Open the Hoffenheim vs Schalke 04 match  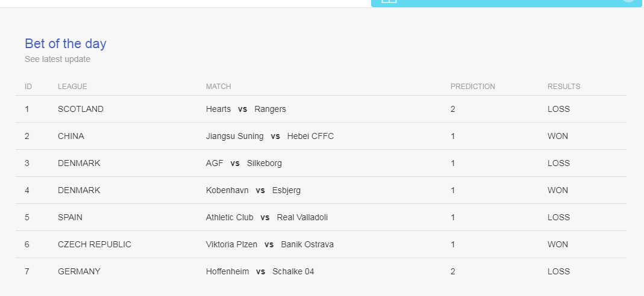pyautogui.click(x=260, y=271)
